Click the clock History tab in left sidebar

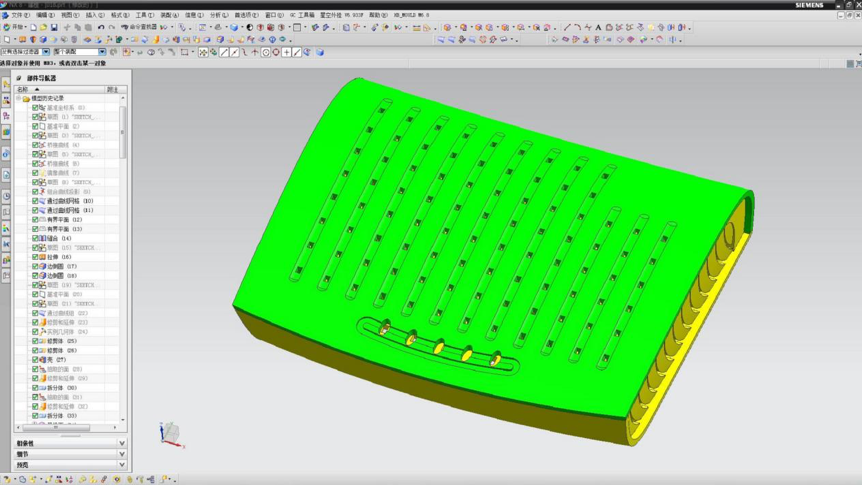pyautogui.click(x=6, y=196)
